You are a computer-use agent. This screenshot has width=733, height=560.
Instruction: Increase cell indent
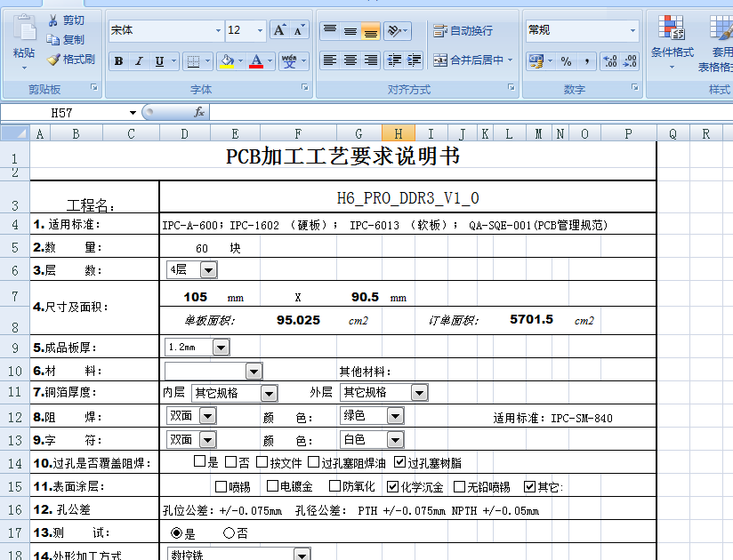pyautogui.click(x=414, y=60)
